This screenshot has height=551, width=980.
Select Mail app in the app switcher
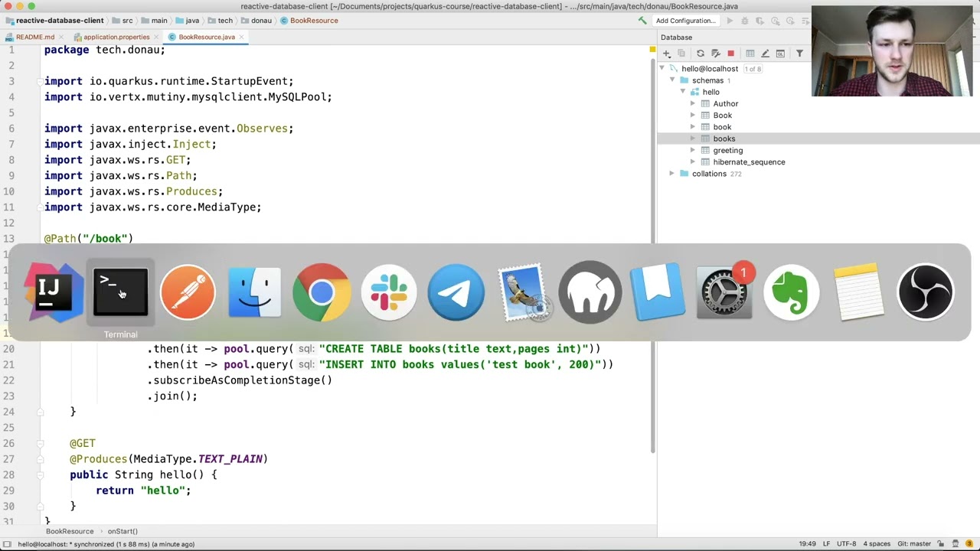[523, 292]
